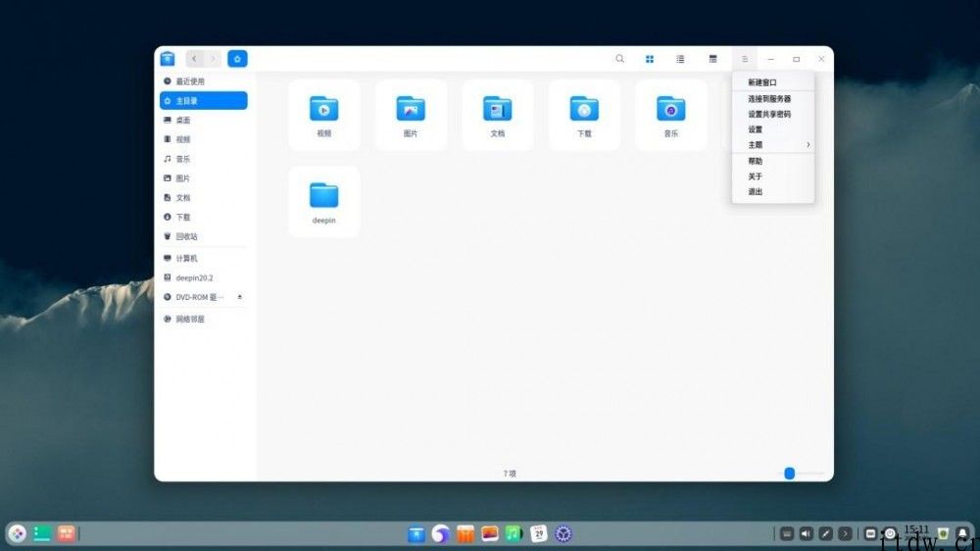The width and height of the screenshot is (980, 551).
Task: Open the browser dock icon
Action: click(x=441, y=534)
